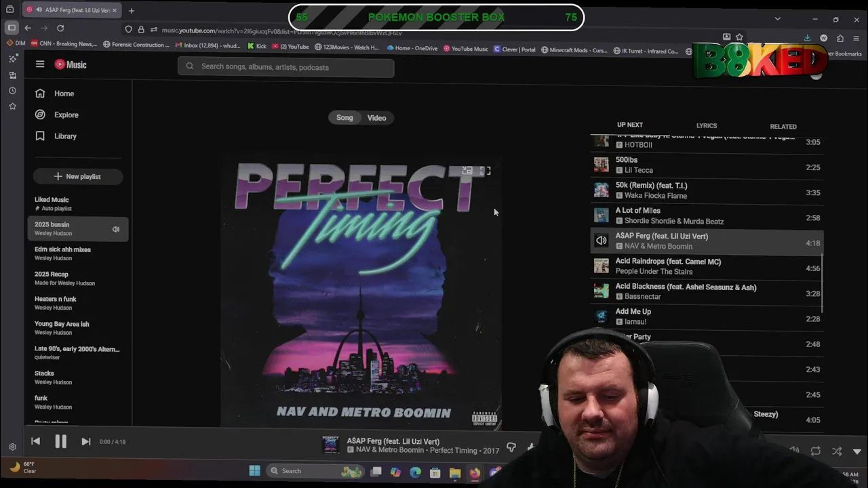This screenshot has height=488, width=868.
Task: List all tabs dropdown arrow
Action: click(778, 18)
